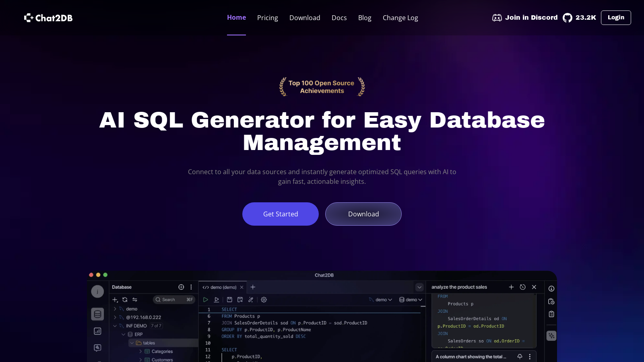Click the refresh icon in Database panel
This screenshot has width=644, height=362.
click(x=125, y=300)
